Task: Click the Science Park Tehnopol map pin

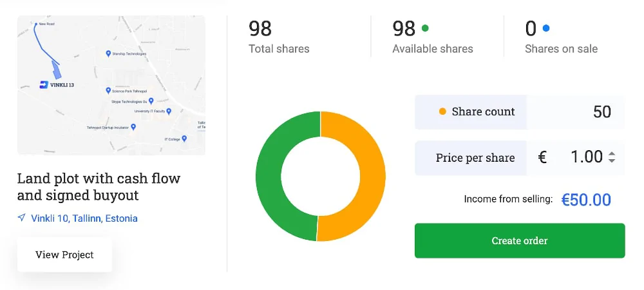Action: click(108, 90)
